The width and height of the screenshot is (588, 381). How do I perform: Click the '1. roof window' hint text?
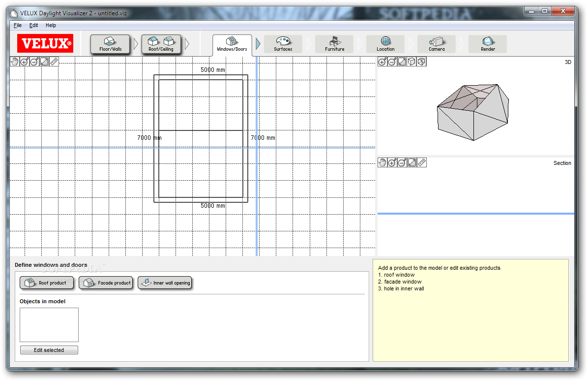point(396,275)
